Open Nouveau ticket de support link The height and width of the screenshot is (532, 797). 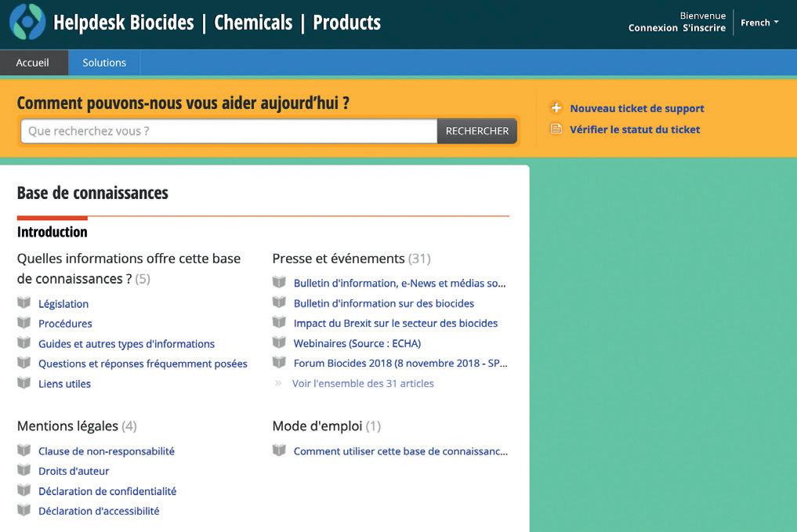pyautogui.click(x=636, y=108)
